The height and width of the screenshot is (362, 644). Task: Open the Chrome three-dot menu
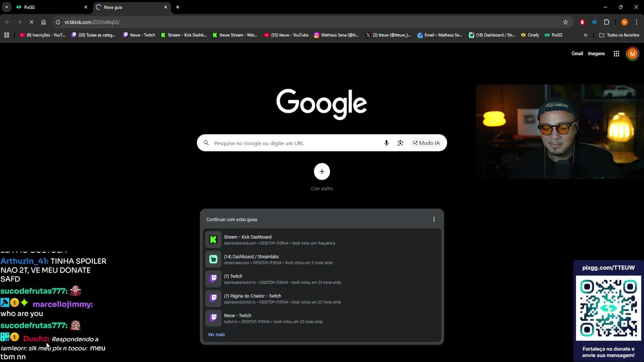point(636,22)
